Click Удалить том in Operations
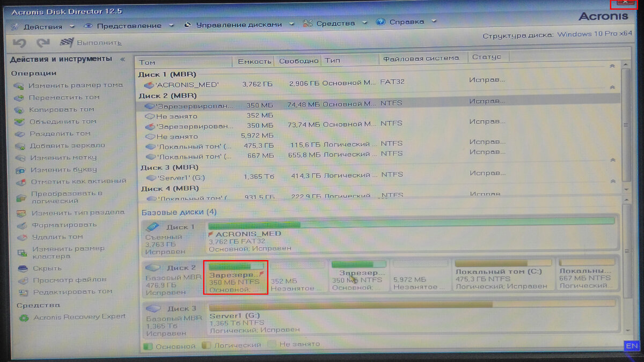Image resolution: width=644 pixels, height=362 pixels. point(49,237)
